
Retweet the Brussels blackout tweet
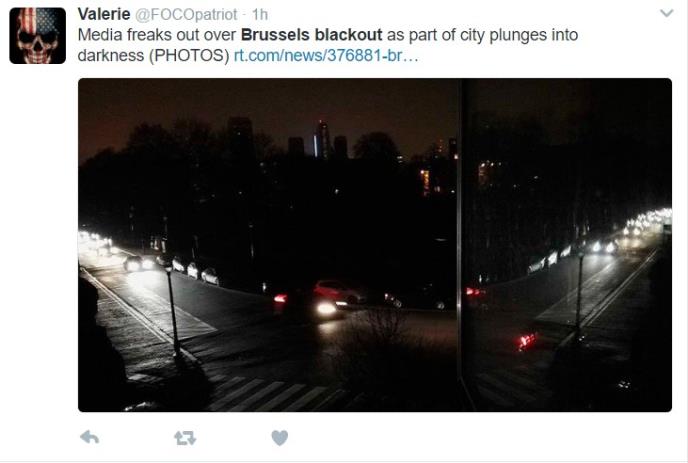pos(185,438)
